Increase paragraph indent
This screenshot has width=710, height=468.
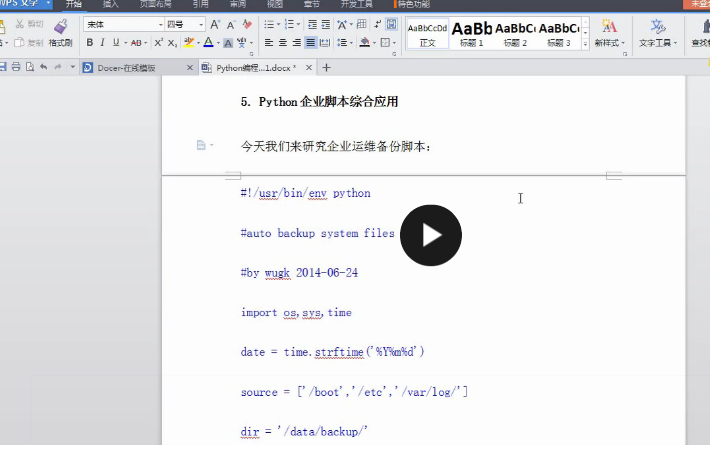(x=326, y=24)
